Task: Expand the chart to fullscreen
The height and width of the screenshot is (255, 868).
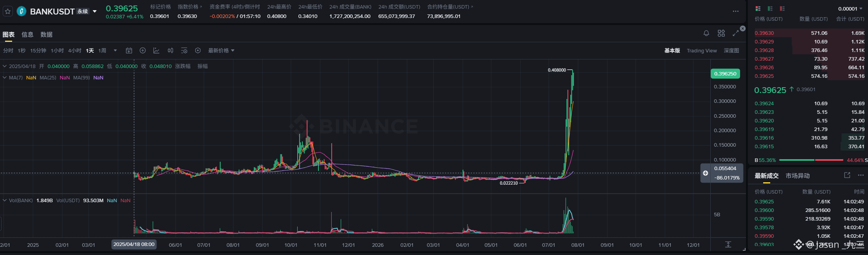Action: coord(736,33)
